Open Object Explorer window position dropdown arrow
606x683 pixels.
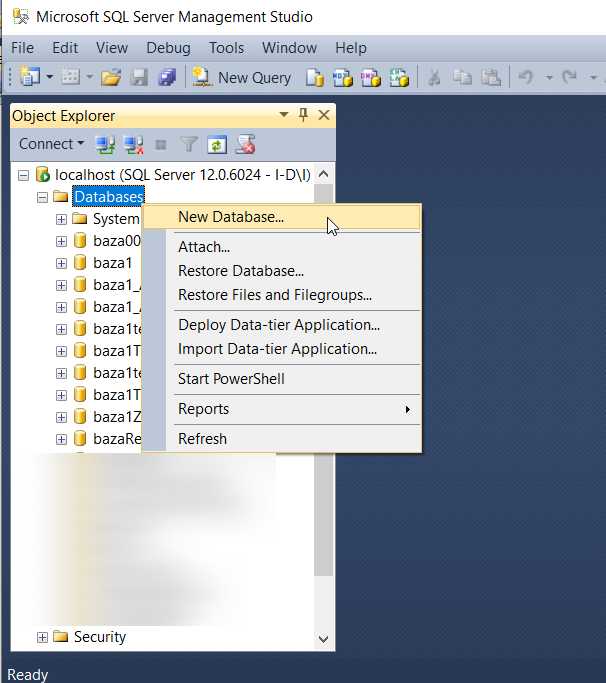tap(284, 115)
